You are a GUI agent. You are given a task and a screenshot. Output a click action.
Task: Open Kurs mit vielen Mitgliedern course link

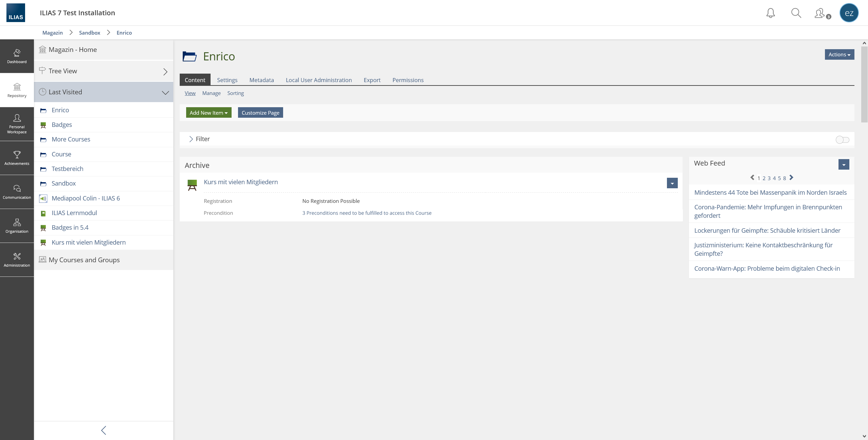pos(241,182)
